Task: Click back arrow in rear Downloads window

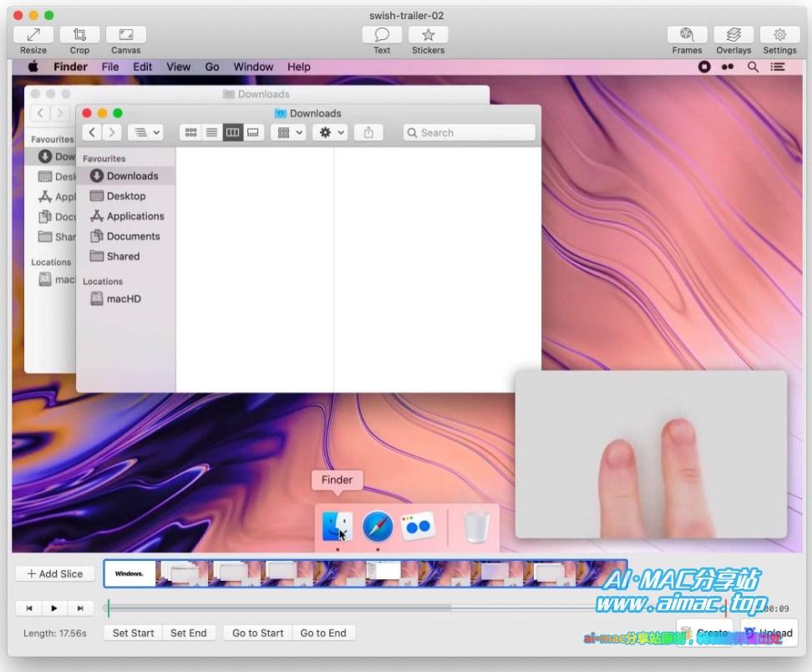Action: click(x=40, y=113)
